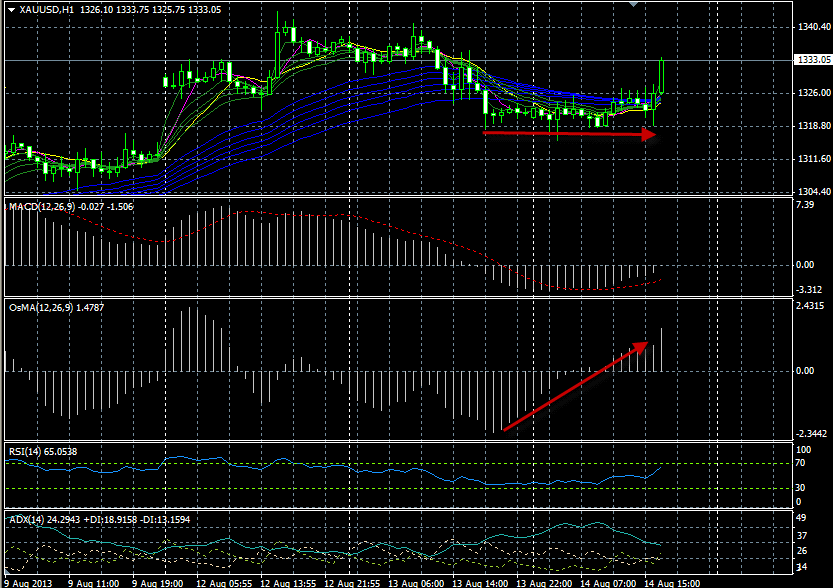The height and width of the screenshot is (588, 833).
Task: Click the 26 value on ADX scale
Action: tap(802, 551)
